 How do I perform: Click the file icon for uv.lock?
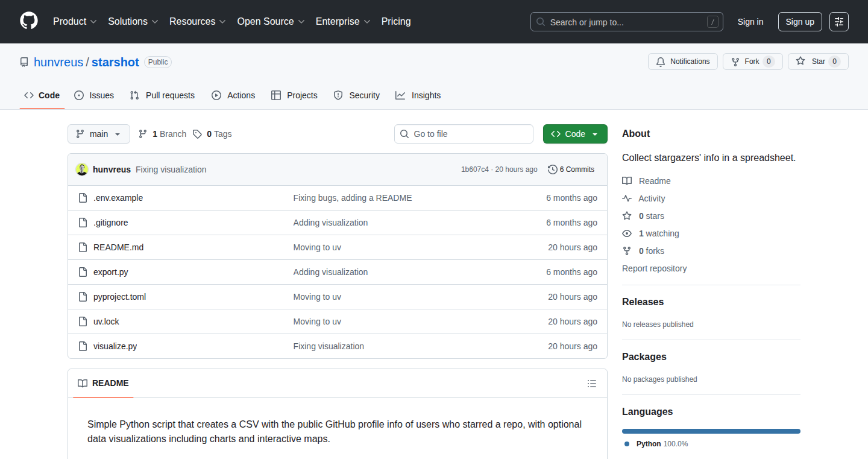tap(83, 321)
